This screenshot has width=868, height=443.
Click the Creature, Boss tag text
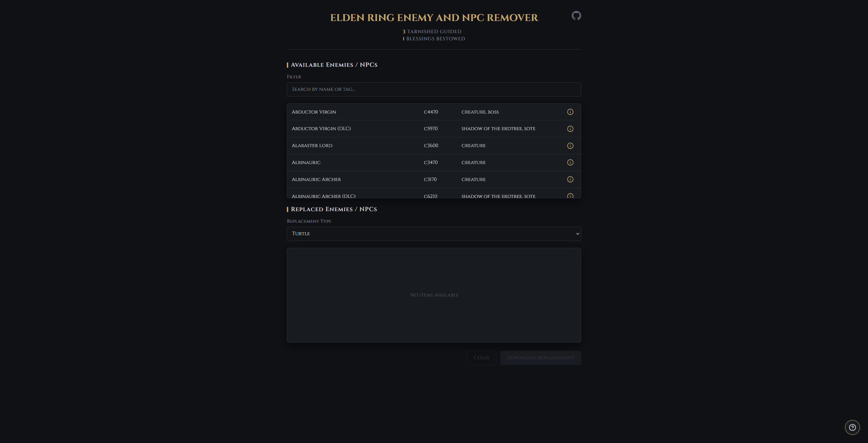click(480, 112)
